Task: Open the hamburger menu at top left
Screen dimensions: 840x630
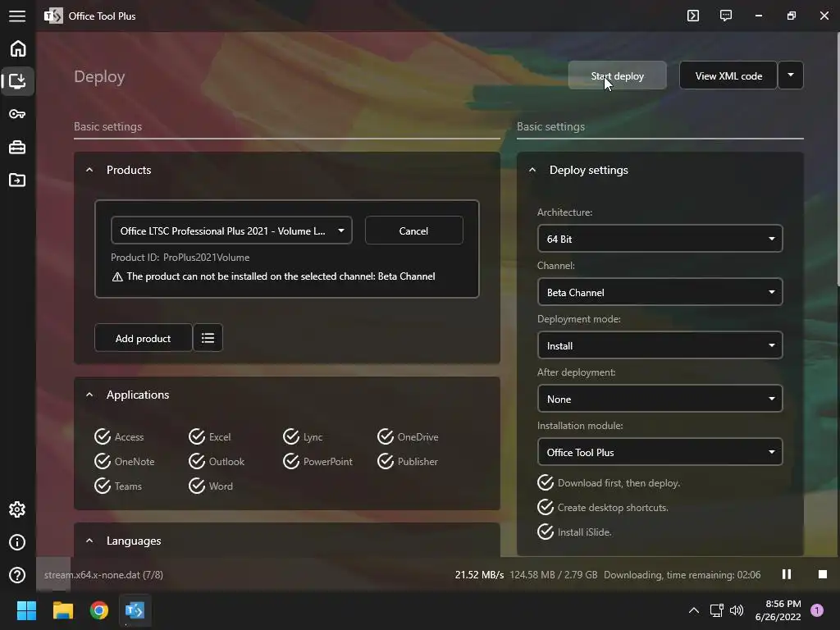Action: point(17,16)
